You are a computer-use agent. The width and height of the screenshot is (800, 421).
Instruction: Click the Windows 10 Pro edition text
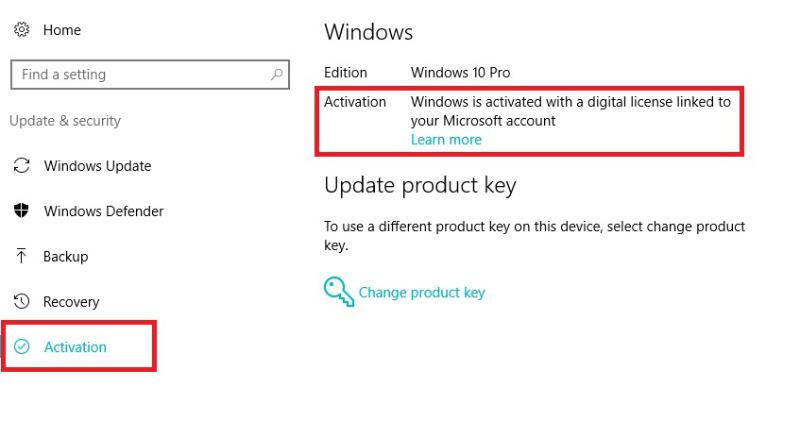(460, 72)
